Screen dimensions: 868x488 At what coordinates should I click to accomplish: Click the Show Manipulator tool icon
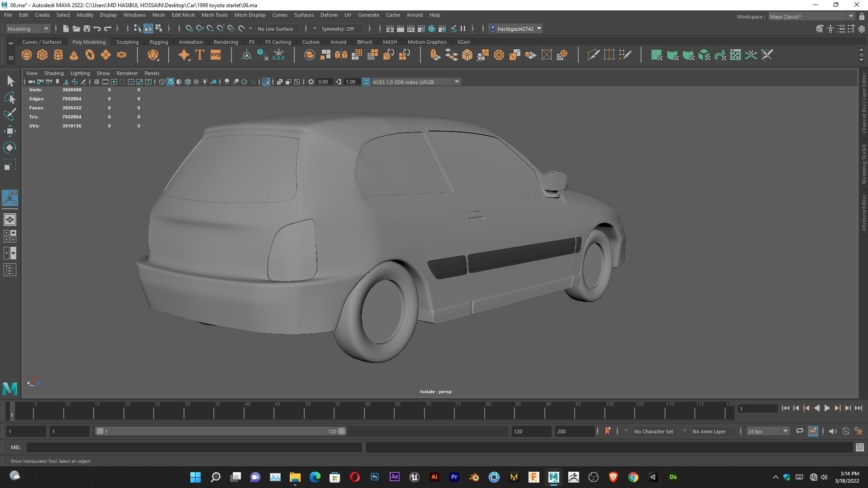(x=10, y=198)
